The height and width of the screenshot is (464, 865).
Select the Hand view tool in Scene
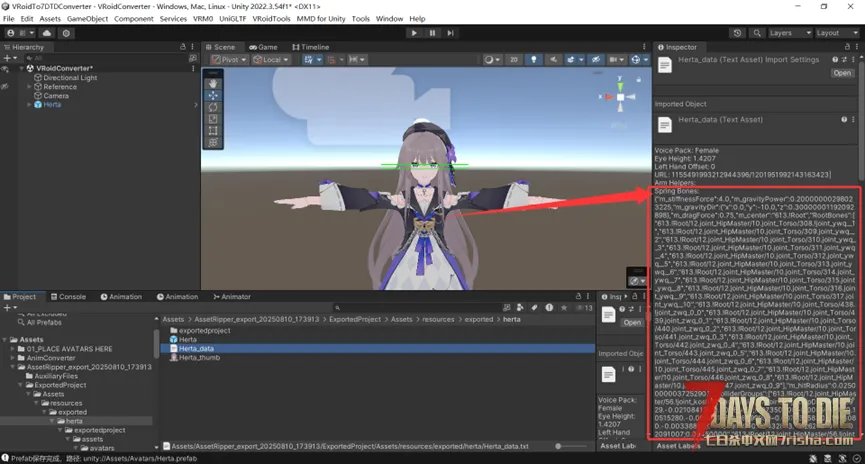click(x=213, y=84)
